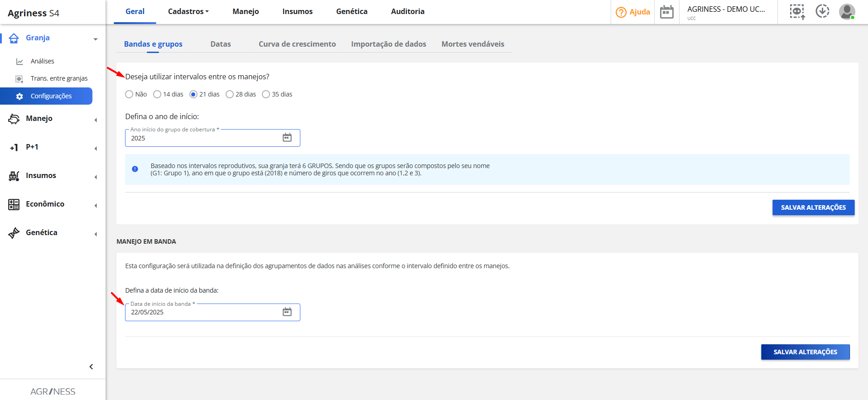The height and width of the screenshot is (400, 868).
Task: Select the 35 dias interval
Action: [x=266, y=94]
